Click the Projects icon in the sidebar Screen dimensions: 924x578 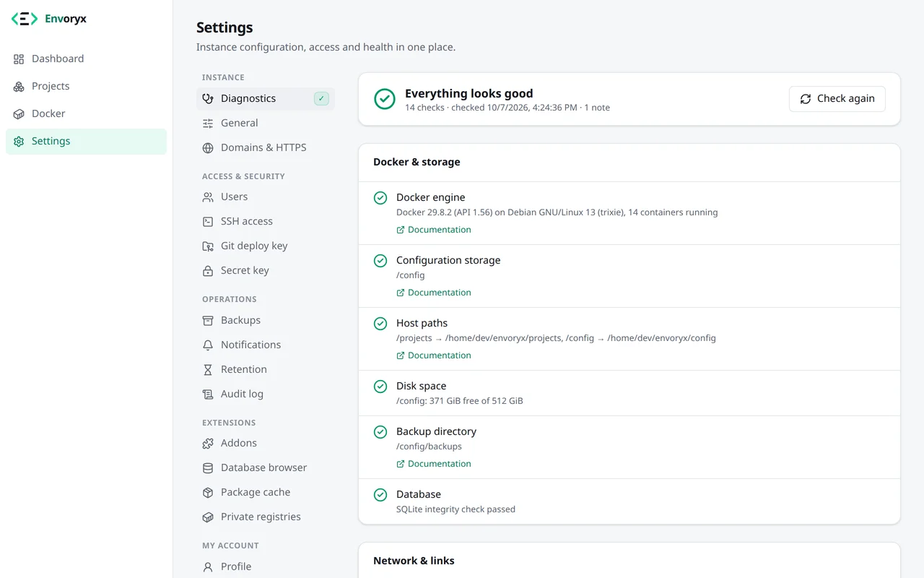19,86
